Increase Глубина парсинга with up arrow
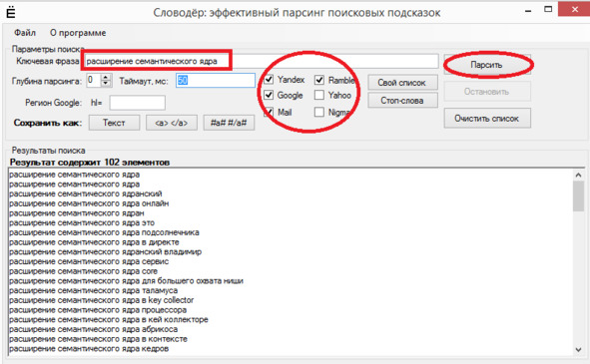 (106, 77)
